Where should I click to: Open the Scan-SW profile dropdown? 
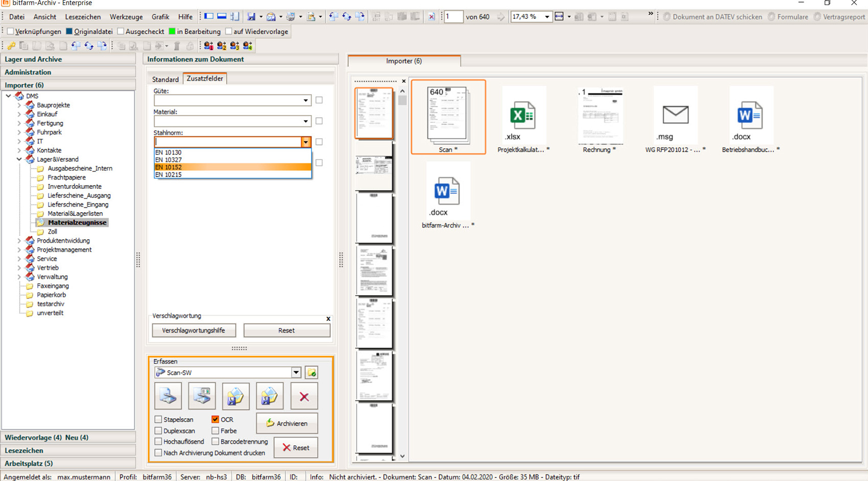(296, 372)
